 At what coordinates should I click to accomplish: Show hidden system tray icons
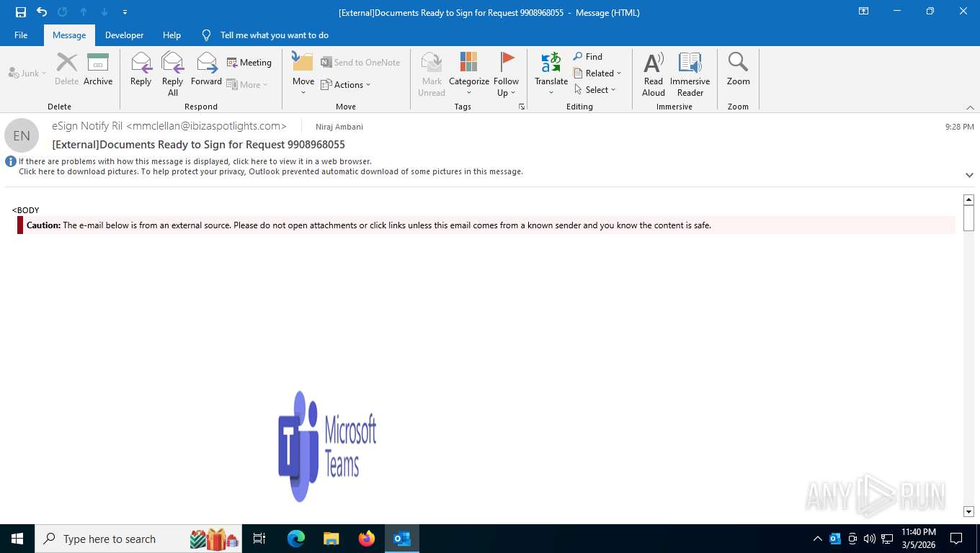pyautogui.click(x=817, y=539)
